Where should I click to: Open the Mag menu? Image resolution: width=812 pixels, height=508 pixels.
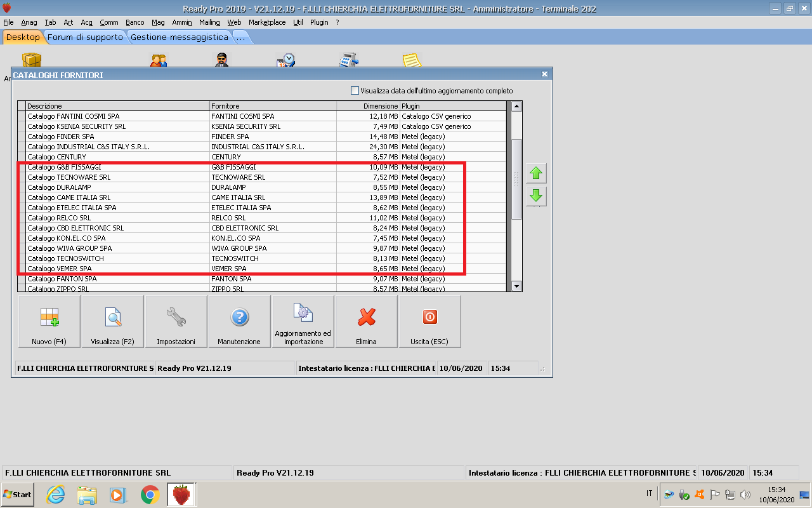[158, 22]
